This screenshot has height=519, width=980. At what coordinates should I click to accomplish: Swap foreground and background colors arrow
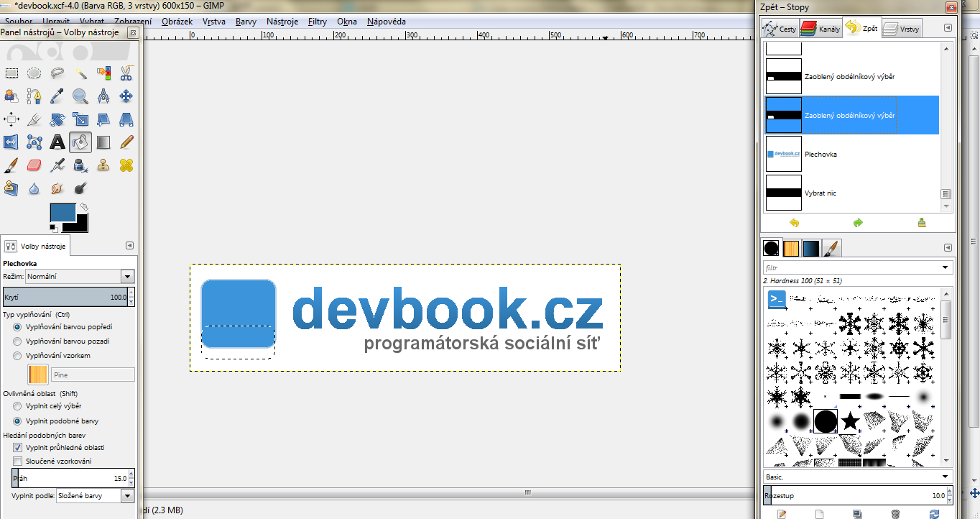point(83,207)
